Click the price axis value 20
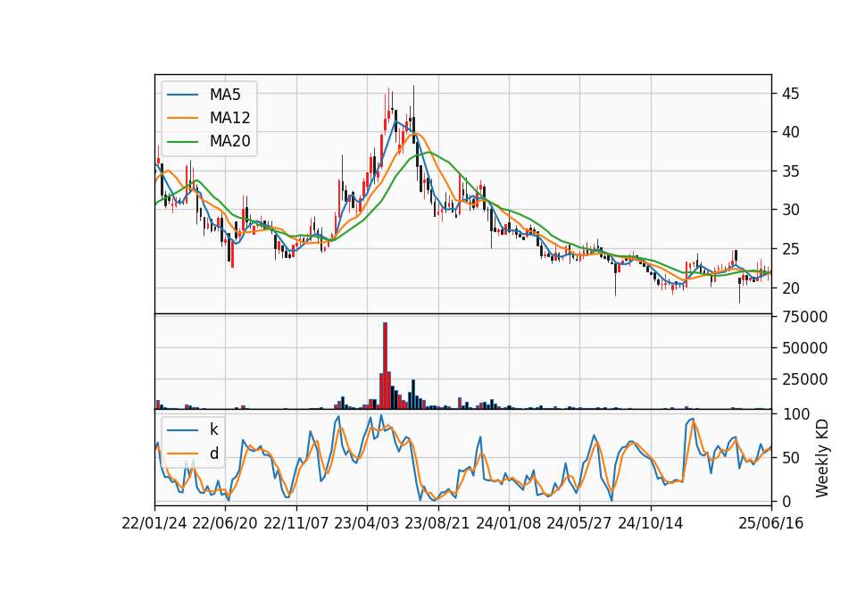The width and height of the screenshot is (857, 616). click(790, 288)
